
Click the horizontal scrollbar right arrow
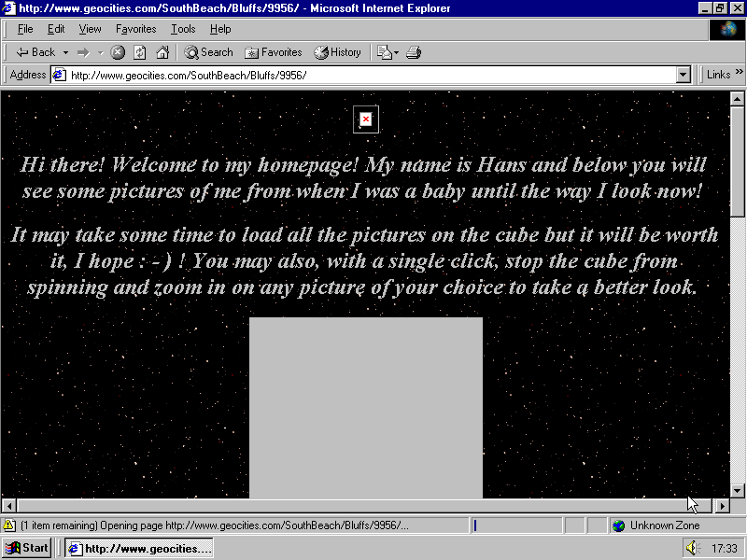[723, 506]
